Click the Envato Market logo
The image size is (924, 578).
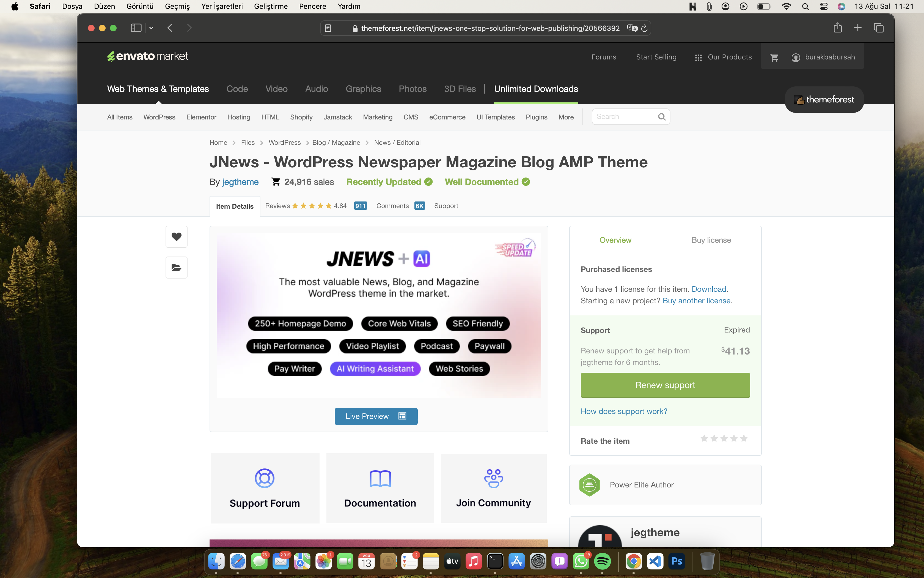pyautogui.click(x=147, y=56)
